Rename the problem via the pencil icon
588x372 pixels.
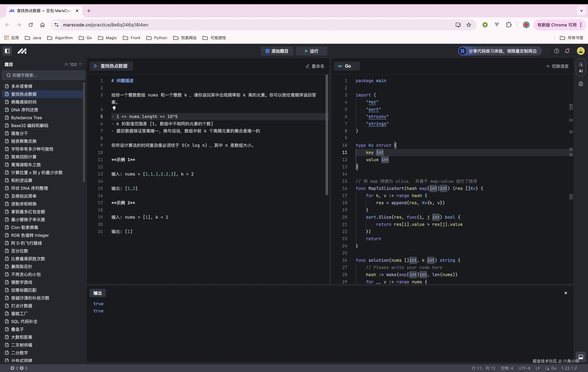[307, 66]
